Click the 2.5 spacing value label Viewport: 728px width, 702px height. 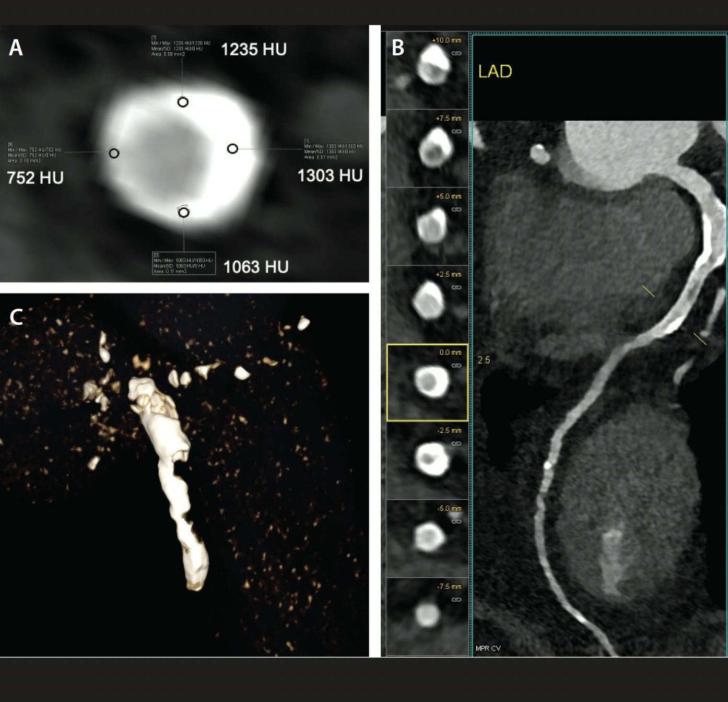[484, 360]
